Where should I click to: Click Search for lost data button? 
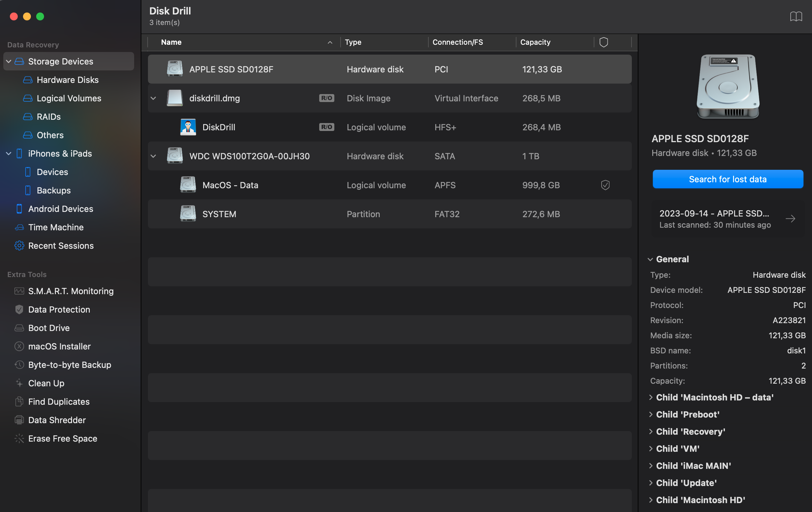(728, 179)
